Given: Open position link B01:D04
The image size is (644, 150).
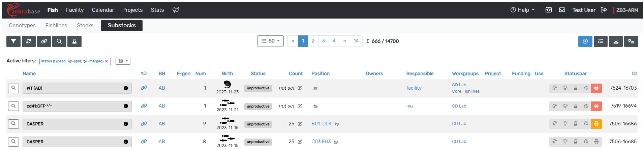Looking at the screenshot, I should click(321, 124).
